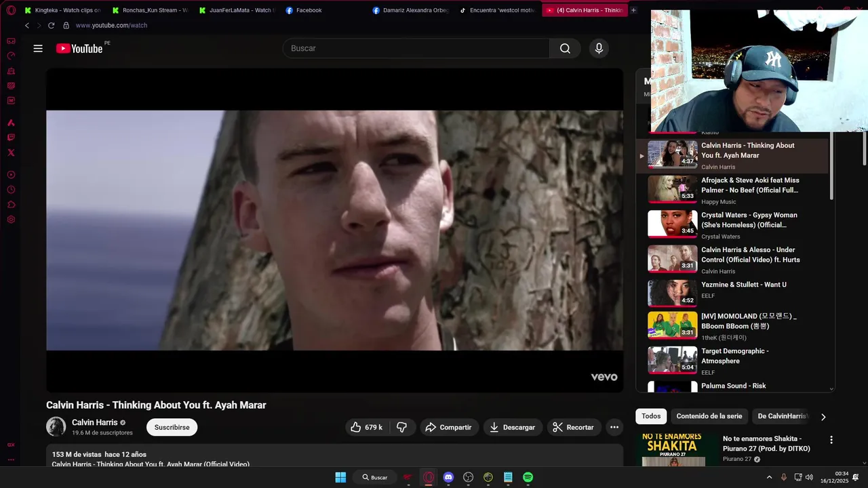Go back with browser back arrow

coord(27,25)
